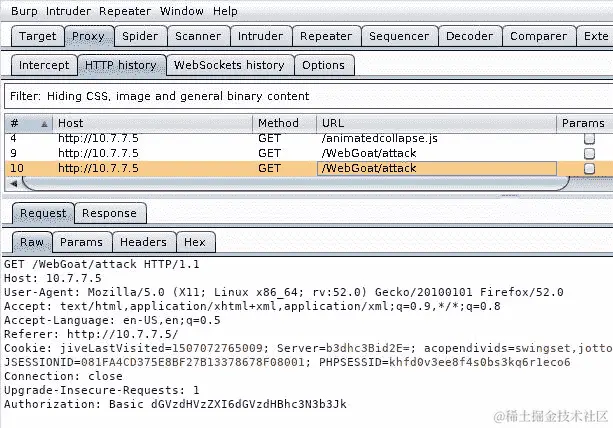The image size is (613, 428).
Task: Switch to the Comparer tab
Action: [x=539, y=36]
